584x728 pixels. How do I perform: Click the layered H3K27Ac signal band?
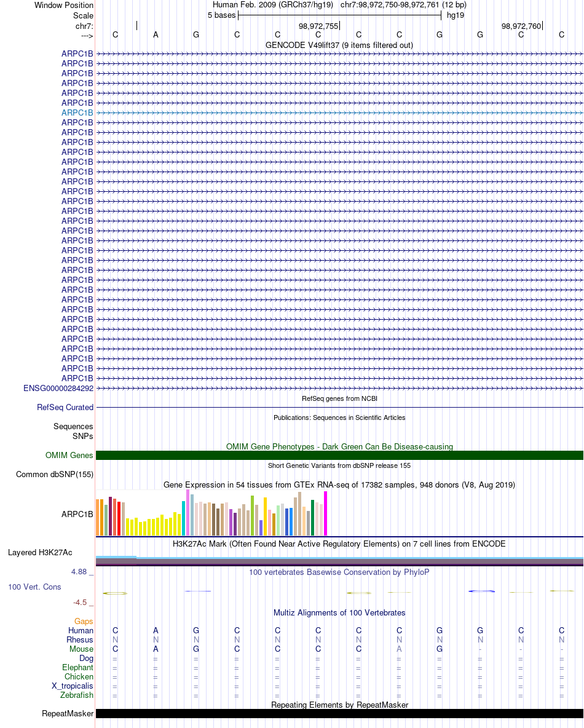coord(339,561)
